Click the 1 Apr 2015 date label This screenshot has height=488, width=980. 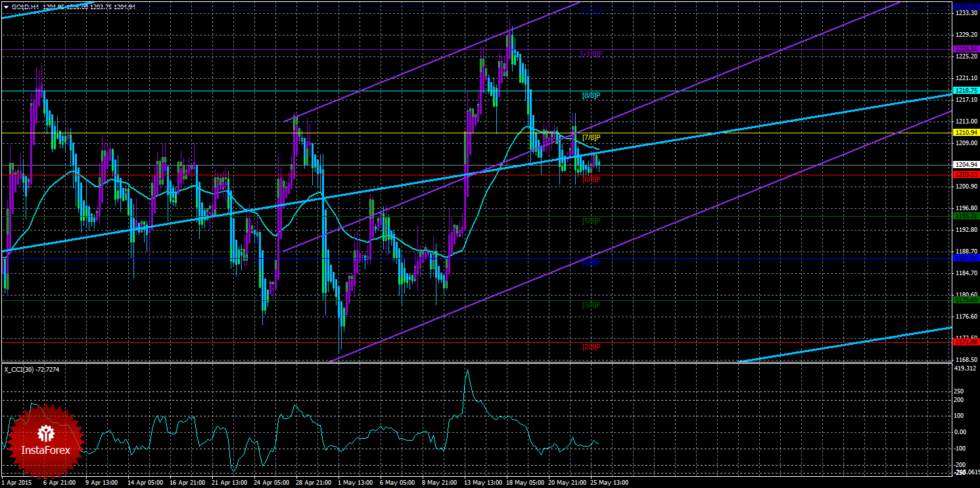[17, 483]
